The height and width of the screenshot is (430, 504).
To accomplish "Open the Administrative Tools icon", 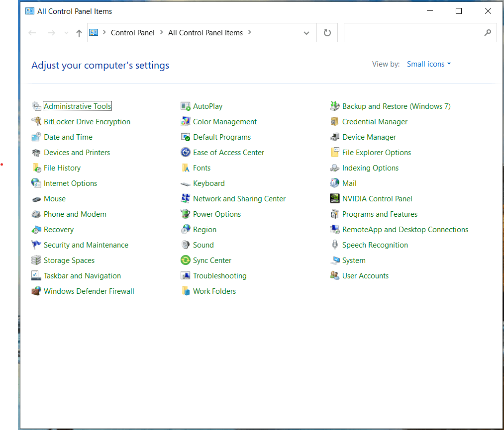I will click(x=36, y=106).
